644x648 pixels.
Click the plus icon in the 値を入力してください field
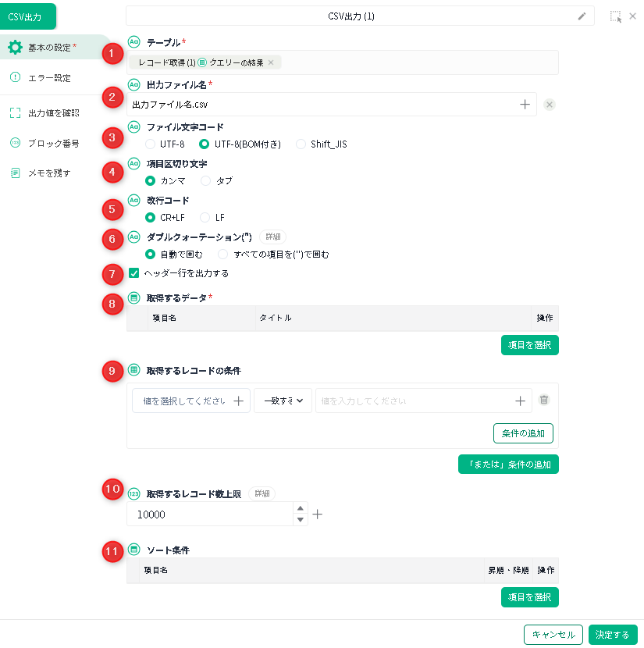520,401
